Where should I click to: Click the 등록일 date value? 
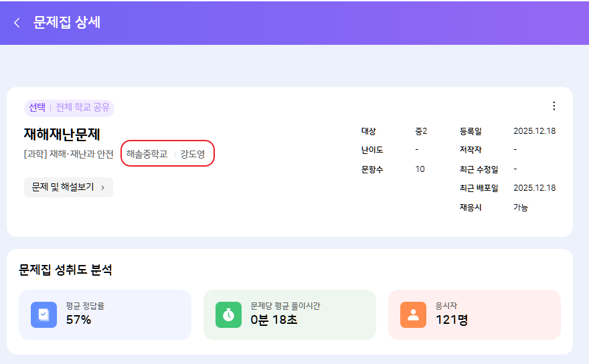(x=534, y=131)
